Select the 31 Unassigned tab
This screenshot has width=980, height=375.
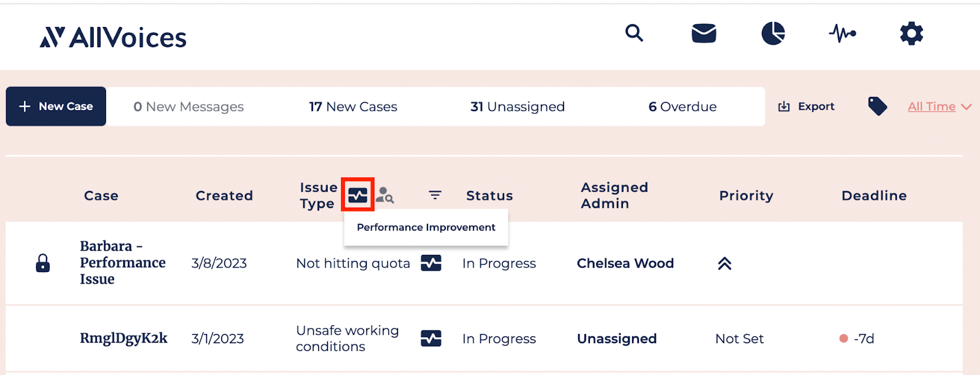pyautogui.click(x=518, y=107)
